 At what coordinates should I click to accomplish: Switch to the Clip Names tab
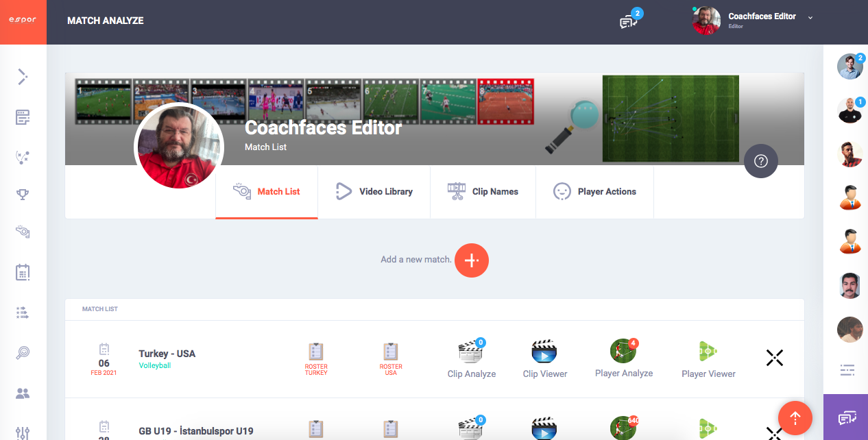click(x=483, y=192)
